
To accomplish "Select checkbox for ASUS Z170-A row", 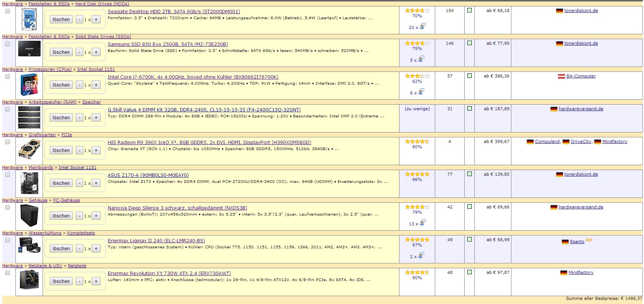I will point(7,175).
